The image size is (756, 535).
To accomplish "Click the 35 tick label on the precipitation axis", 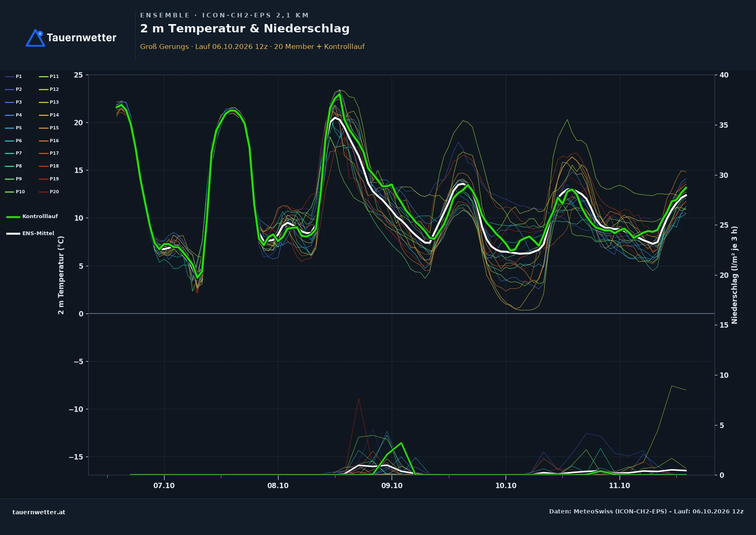I will [724, 125].
